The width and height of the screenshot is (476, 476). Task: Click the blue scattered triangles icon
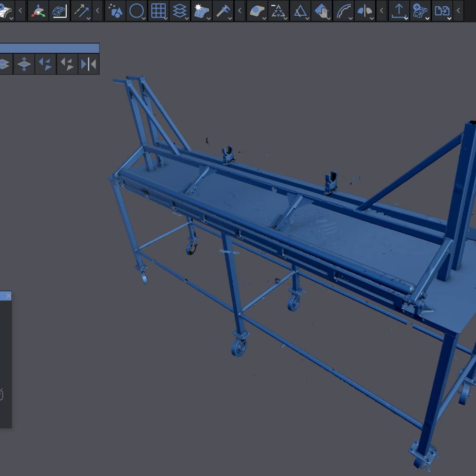click(x=46, y=64)
